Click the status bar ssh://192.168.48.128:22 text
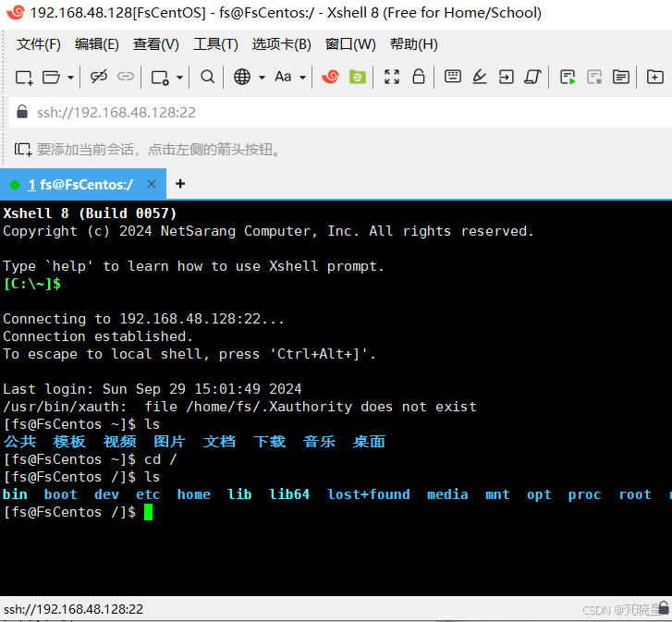672x622 pixels. pyautogui.click(x=73, y=609)
